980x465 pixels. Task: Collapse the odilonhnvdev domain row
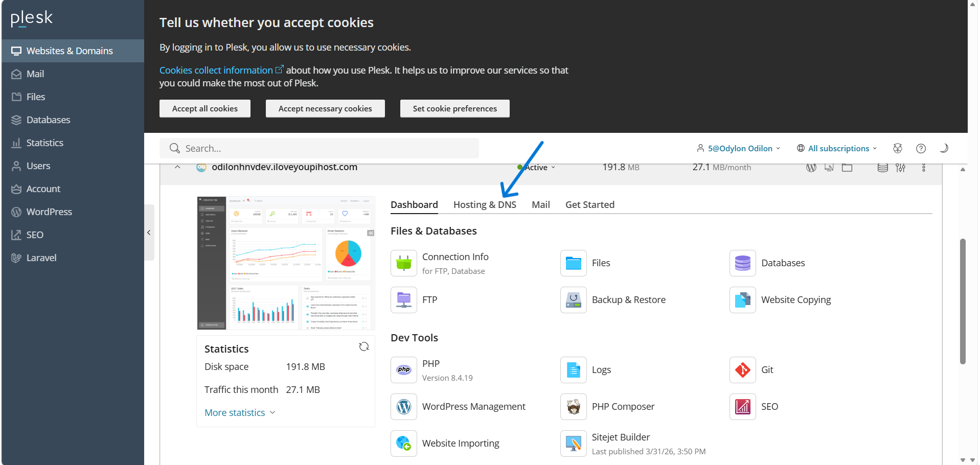pos(177,167)
